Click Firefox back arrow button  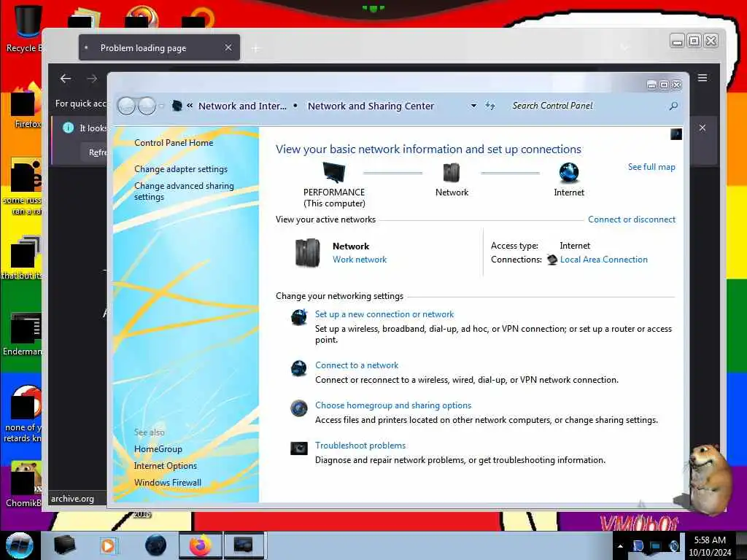pyautogui.click(x=66, y=79)
